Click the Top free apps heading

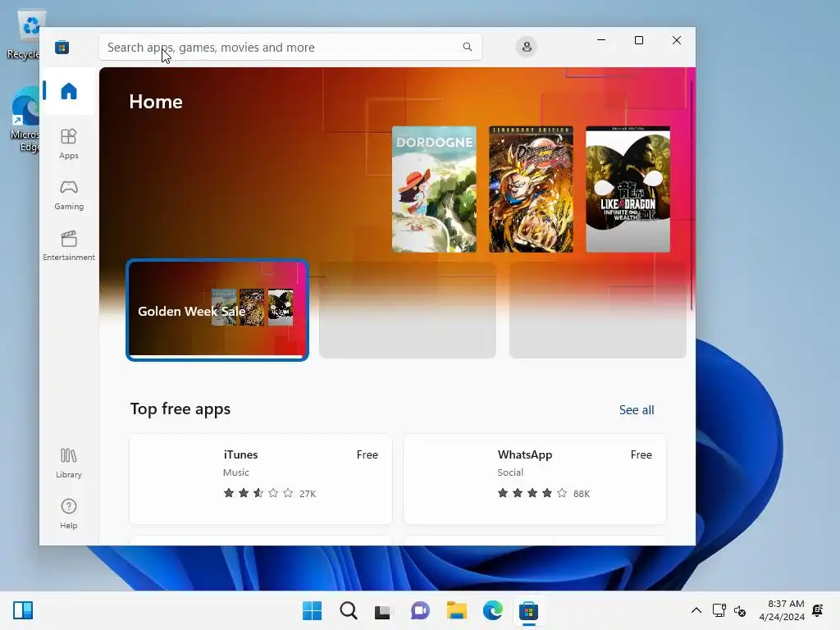pyautogui.click(x=180, y=409)
